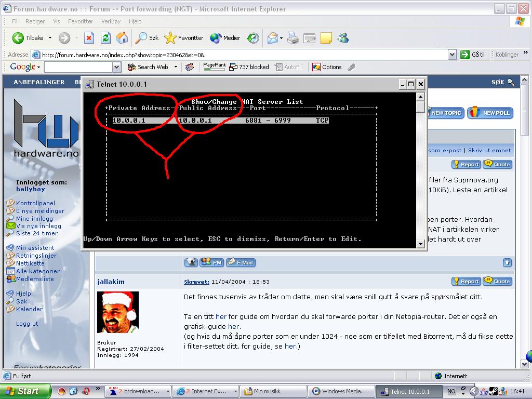
Task: Open the Søk search toolbar button
Action: pyautogui.click(x=147, y=37)
